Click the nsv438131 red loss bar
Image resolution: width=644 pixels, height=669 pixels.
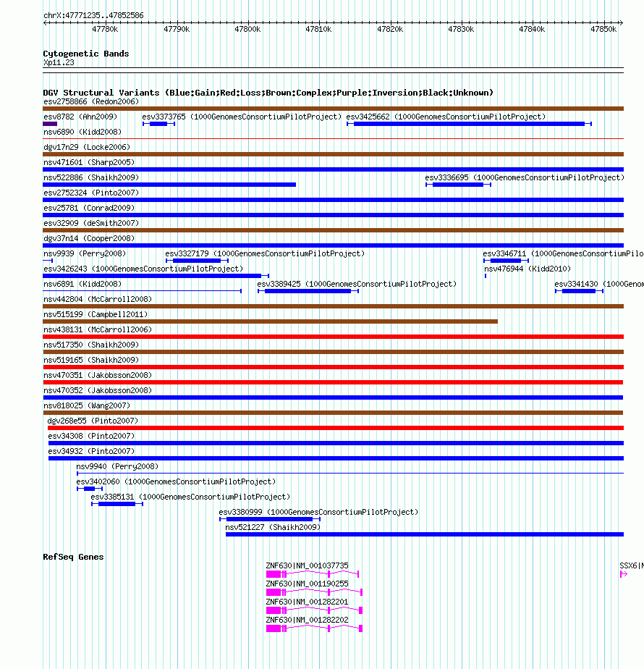(x=333, y=337)
